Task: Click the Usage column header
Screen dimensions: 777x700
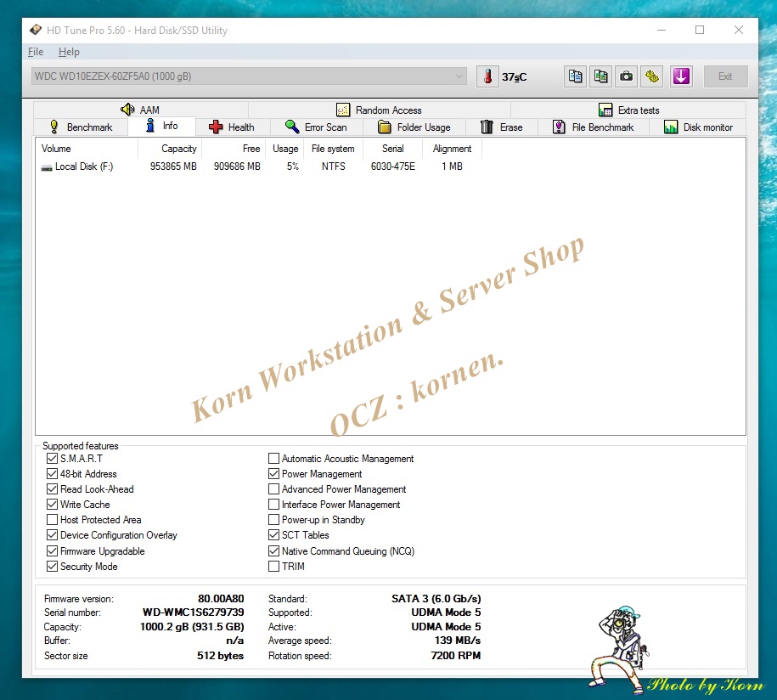Action: click(285, 149)
